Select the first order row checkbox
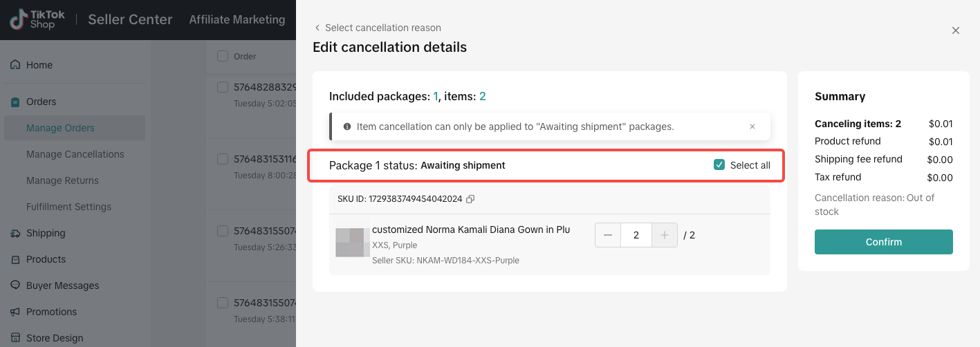 tap(223, 88)
